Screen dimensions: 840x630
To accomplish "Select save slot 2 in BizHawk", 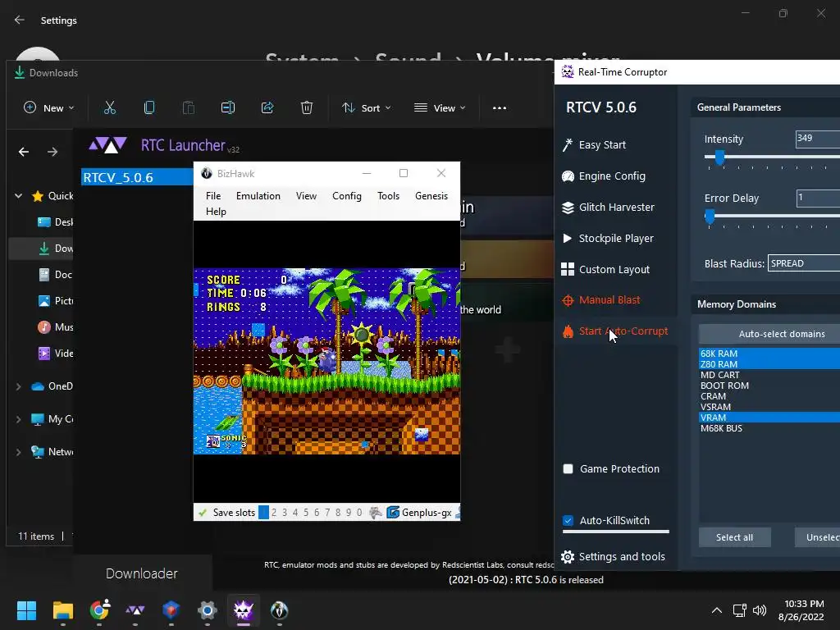I will click(274, 513).
